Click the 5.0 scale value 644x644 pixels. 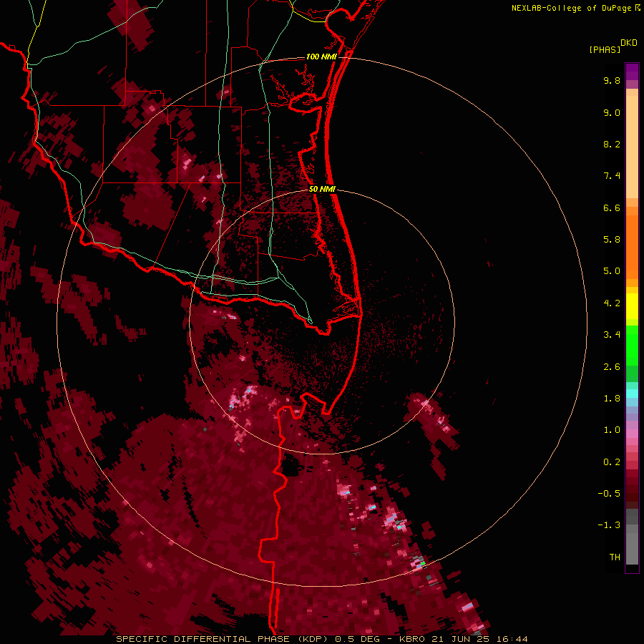pyautogui.click(x=612, y=271)
